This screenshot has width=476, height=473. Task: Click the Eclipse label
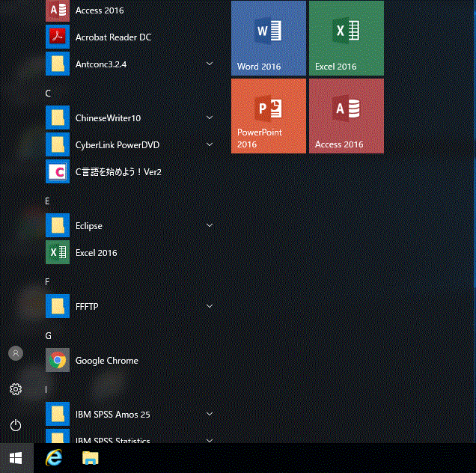[88, 226]
